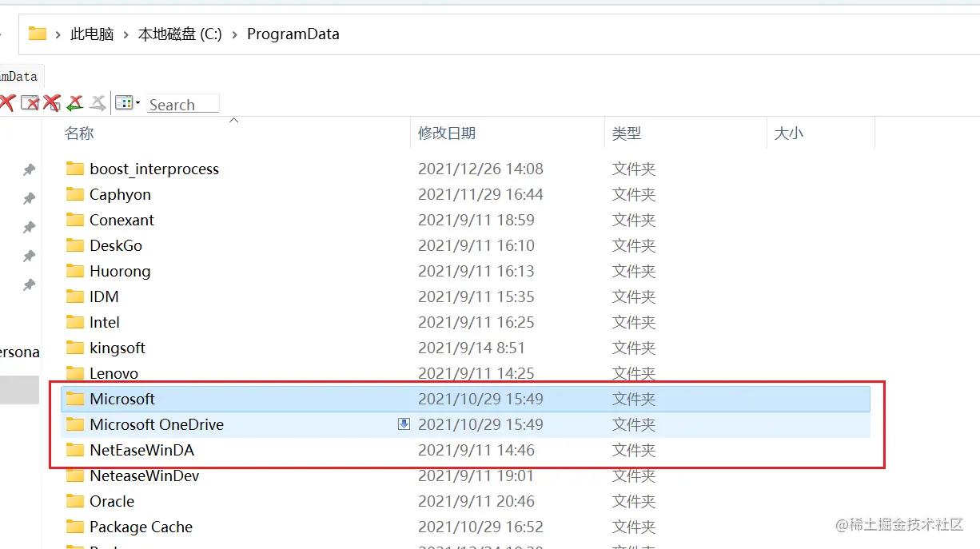Go to 本地磁盘 (C:) in the breadcrumb
This screenshot has height=549, width=980.
[x=180, y=34]
